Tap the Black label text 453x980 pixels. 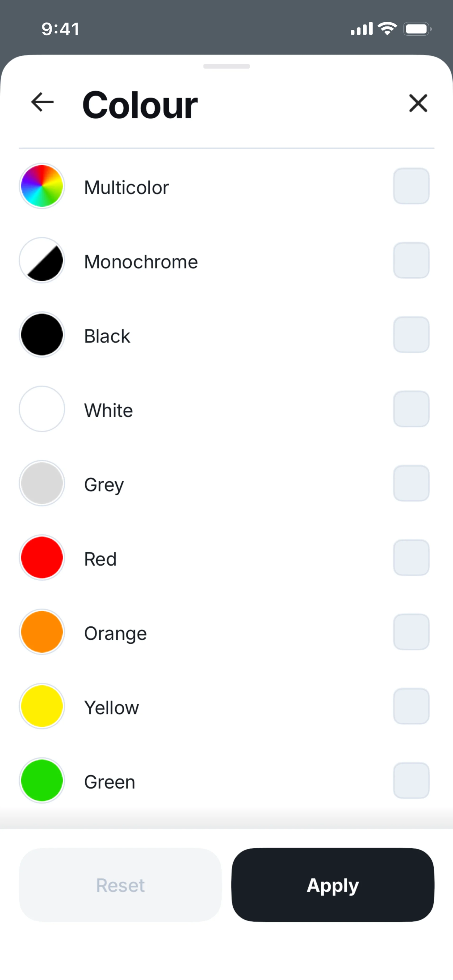[107, 336]
